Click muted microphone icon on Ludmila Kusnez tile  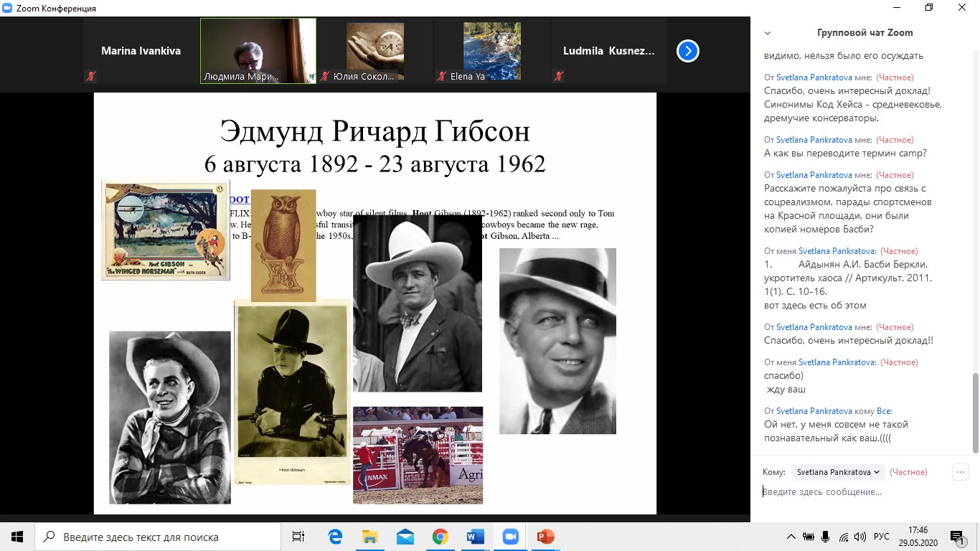(558, 75)
